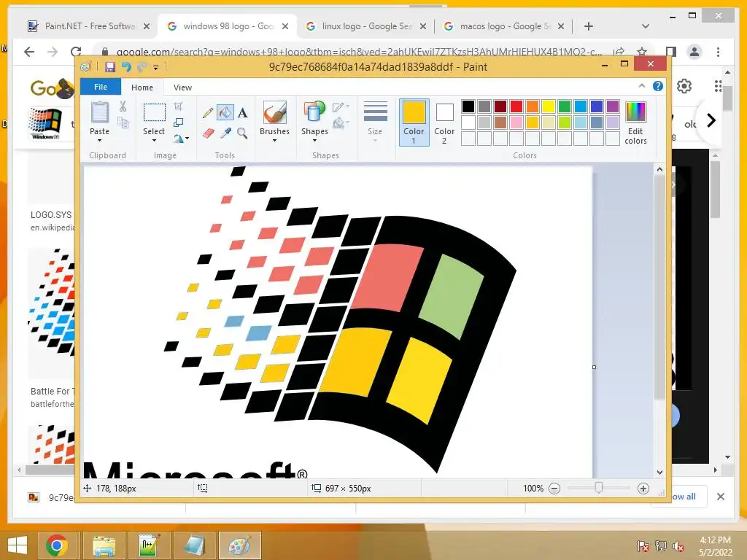747x560 pixels.
Task: Open File Explorer from the taskbar
Action: click(104, 545)
